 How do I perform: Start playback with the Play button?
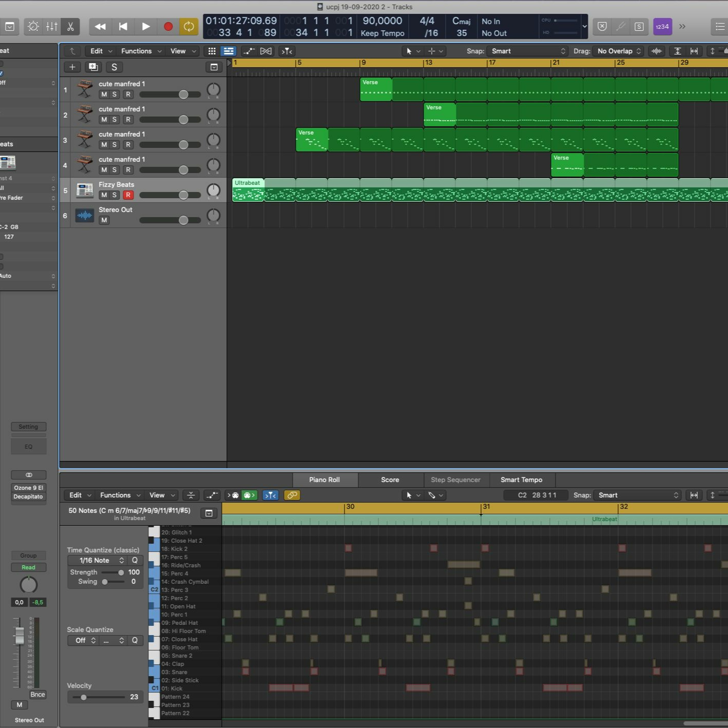[x=146, y=27]
